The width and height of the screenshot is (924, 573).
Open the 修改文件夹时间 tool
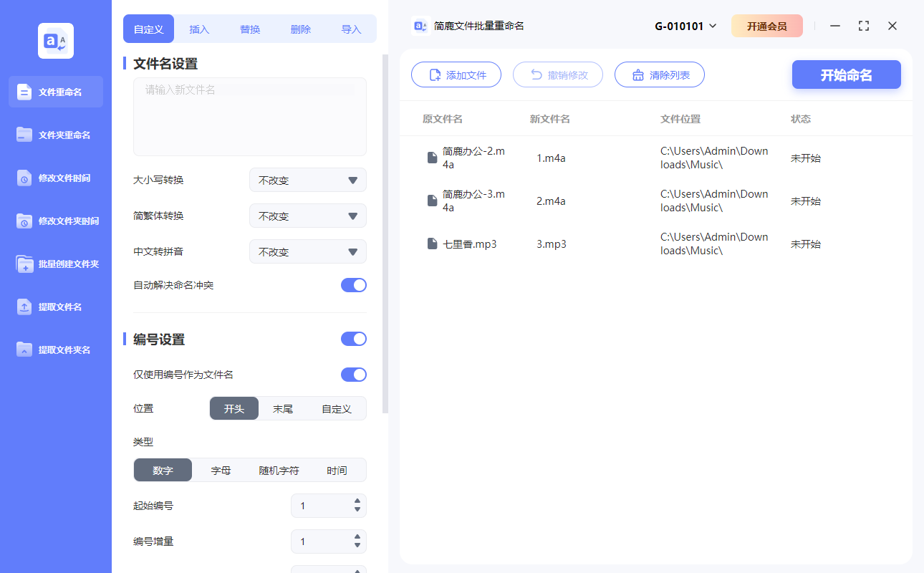55,221
